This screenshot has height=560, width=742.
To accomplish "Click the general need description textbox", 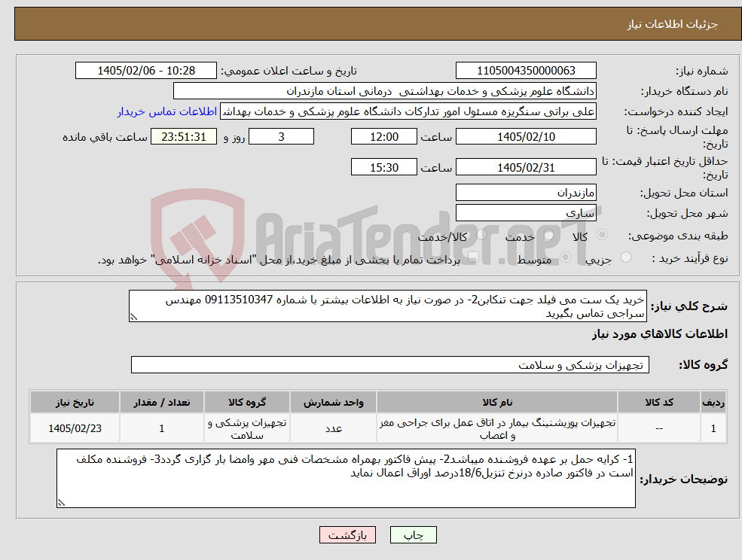I will 387,306.
